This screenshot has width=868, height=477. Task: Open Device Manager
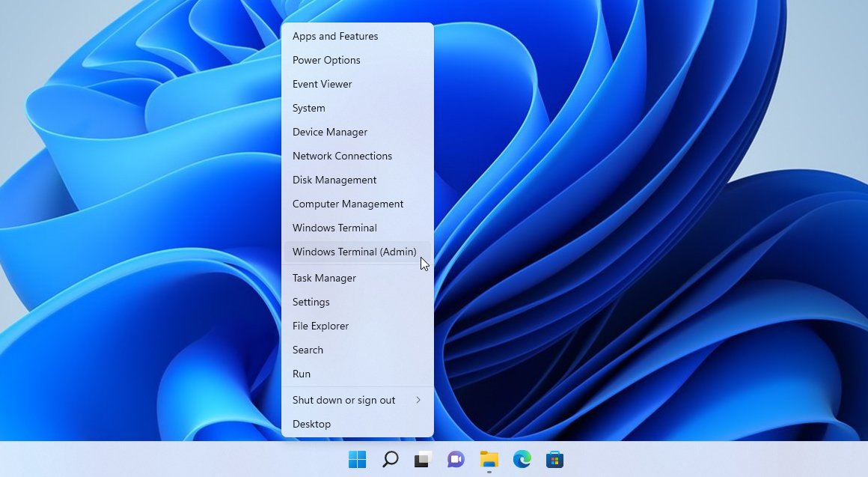coord(358,132)
